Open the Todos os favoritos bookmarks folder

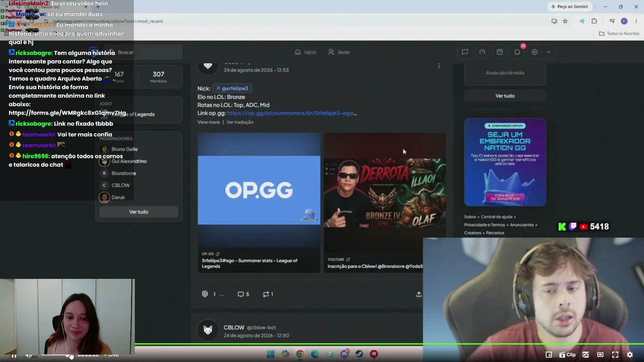pos(619,34)
